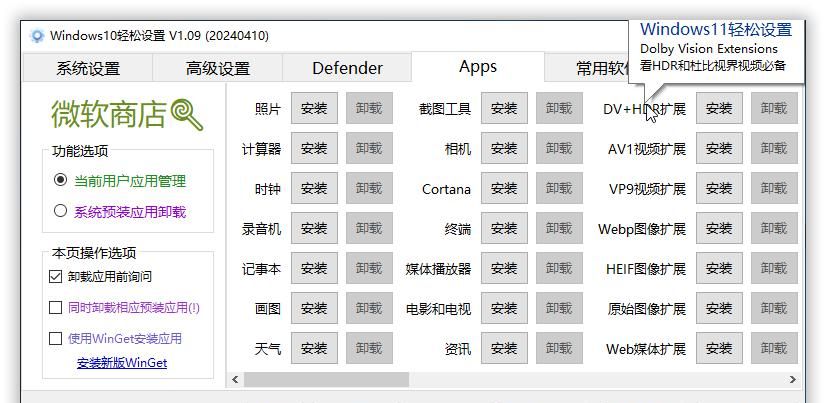Install the 天气 app
This screenshot has height=403, width=826.
(x=314, y=348)
